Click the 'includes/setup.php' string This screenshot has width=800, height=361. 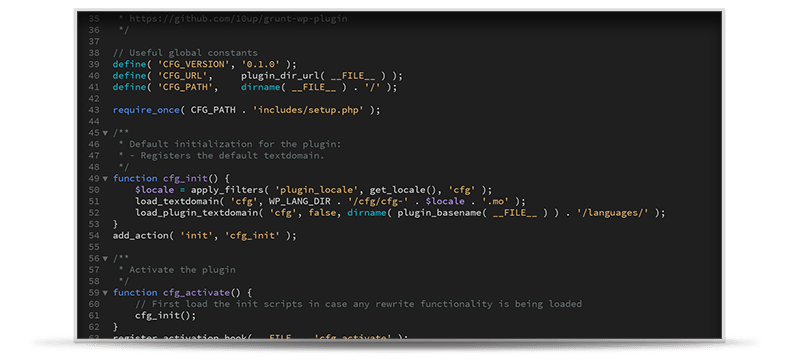[308, 110]
